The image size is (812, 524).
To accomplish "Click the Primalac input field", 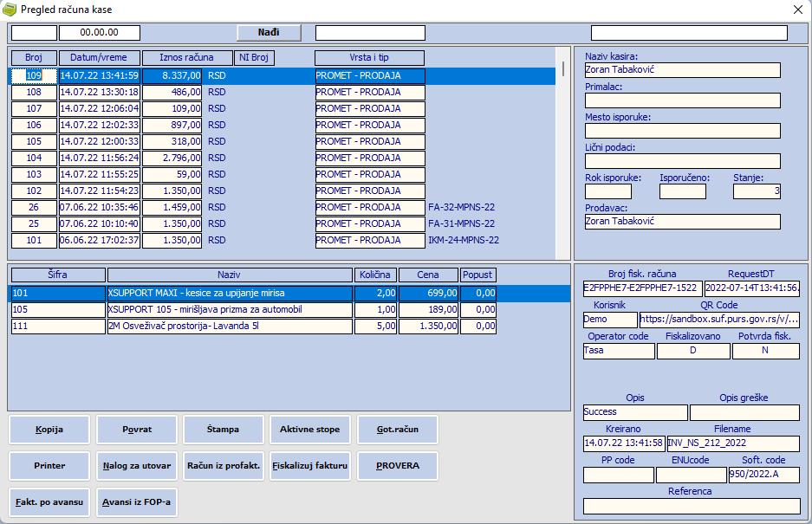I will [x=683, y=100].
